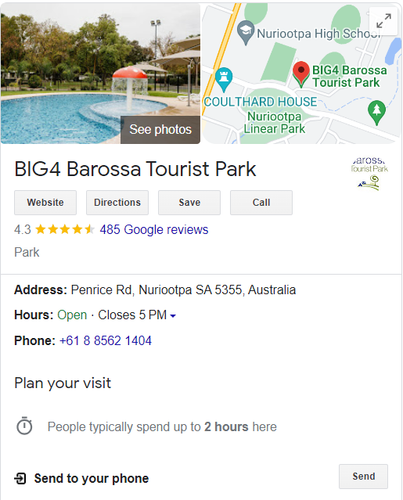
Task: Expand the map with the fullscreen arrows icon
Action: point(384,21)
